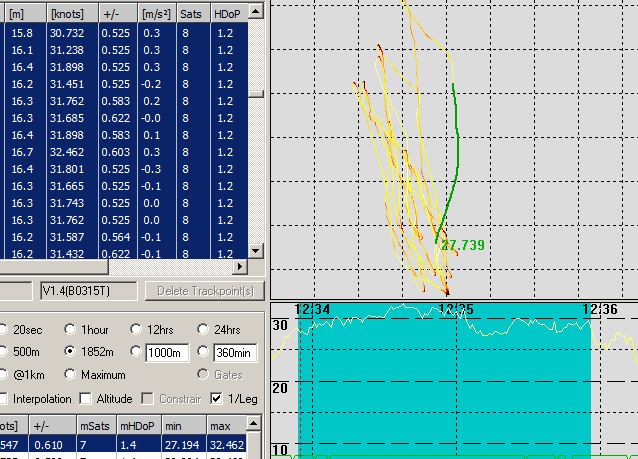Select the 1hour radio option
638x459 pixels.
click(71, 330)
